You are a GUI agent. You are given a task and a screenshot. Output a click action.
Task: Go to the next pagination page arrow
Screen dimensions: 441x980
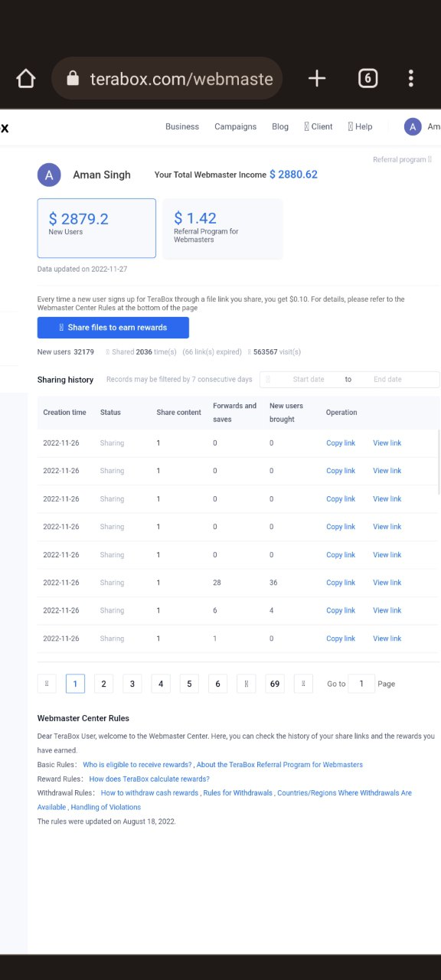click(x=303, y=684)
